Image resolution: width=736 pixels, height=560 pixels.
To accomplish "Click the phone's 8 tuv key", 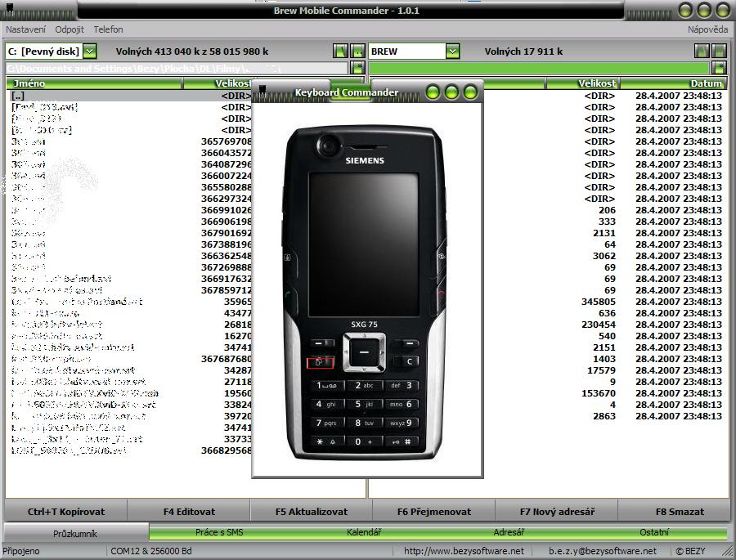I will 364,423.
